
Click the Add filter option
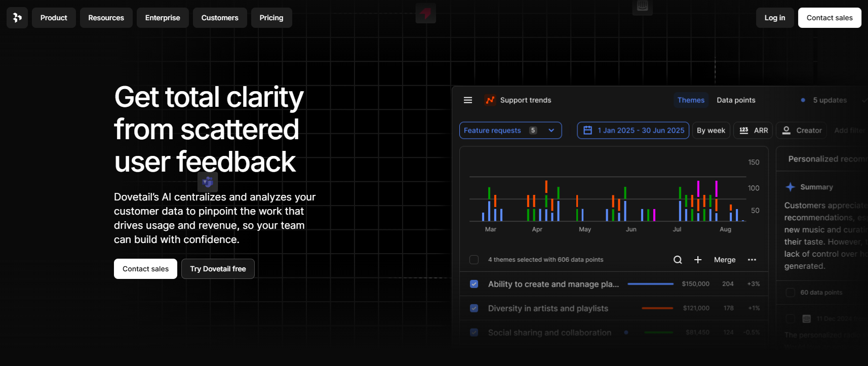pyautogui.click(x=850, y=130)
